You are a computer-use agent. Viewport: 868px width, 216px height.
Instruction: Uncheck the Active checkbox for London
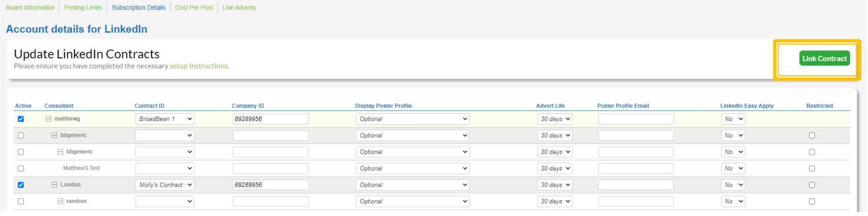point(21,185)
